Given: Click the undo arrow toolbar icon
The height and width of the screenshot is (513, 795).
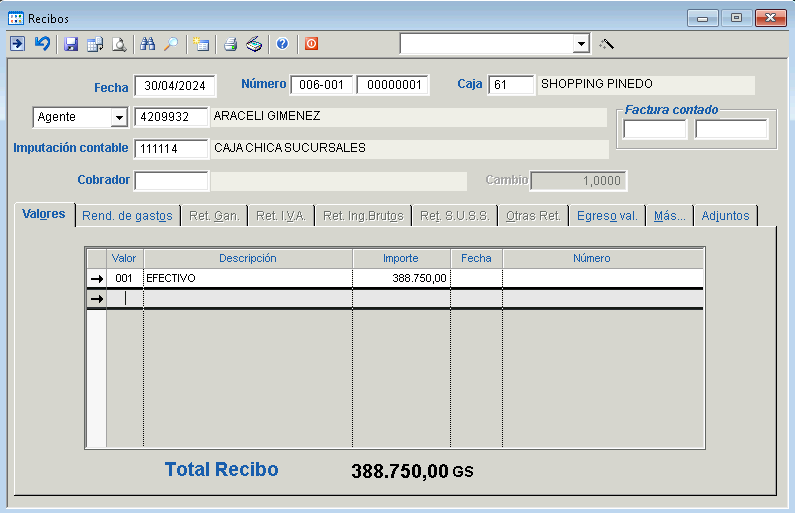Looking at the screenshot, I should tap(42, 44).
